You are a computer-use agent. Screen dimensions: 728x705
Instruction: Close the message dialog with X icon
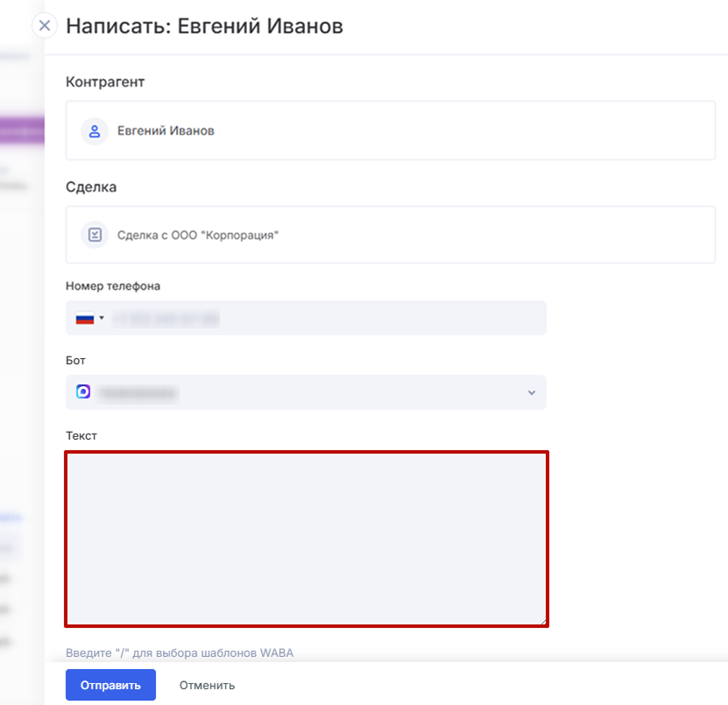click(45, 25)
